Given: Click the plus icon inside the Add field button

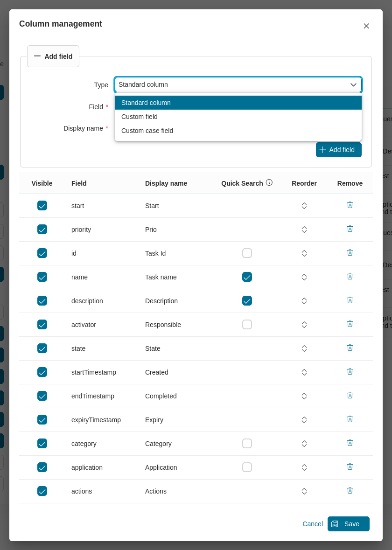Looking at the screenshot, I should point(322,149).
